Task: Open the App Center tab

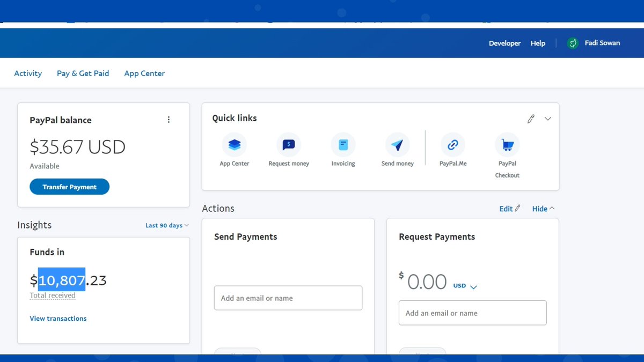Action: pos(144,73)
